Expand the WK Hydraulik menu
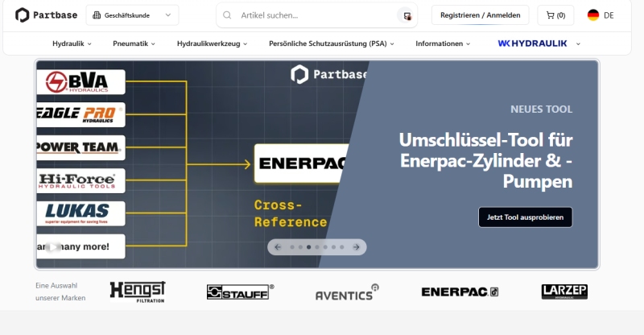The height and width of the screenshot is (335, 644). click(539, 43)
